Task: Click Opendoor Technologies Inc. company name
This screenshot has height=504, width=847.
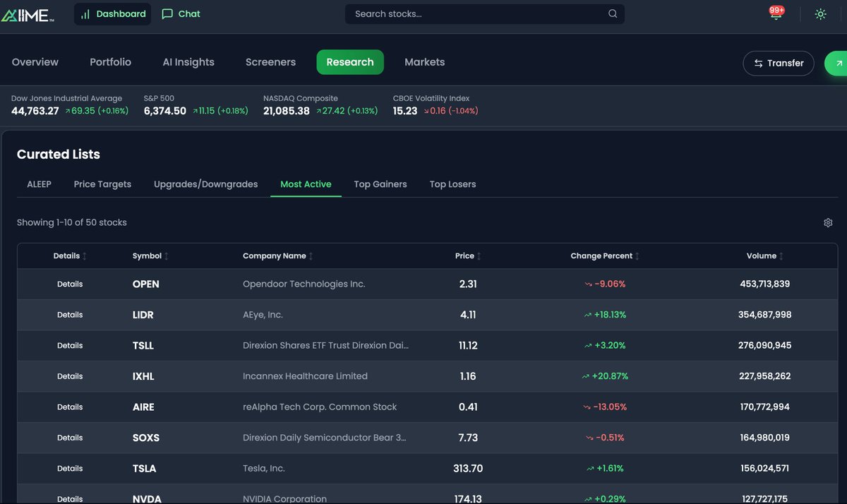Action: (304, 284)
